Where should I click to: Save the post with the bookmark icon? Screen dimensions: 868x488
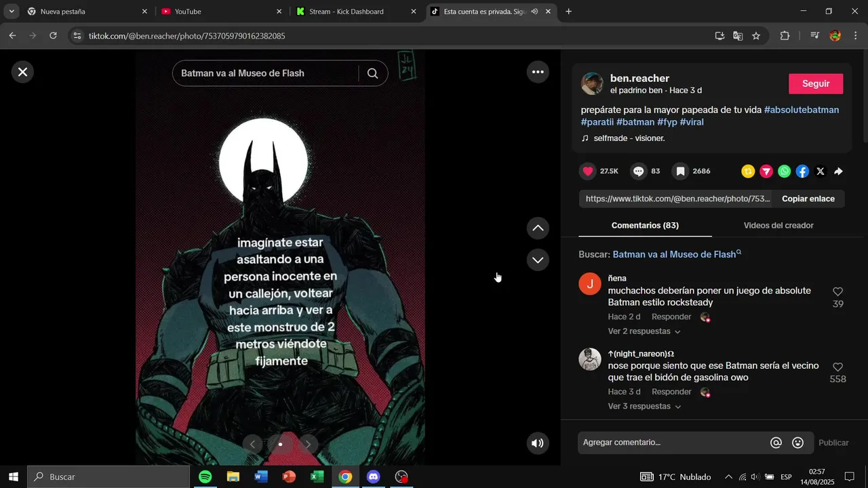[x=680, y=171]
